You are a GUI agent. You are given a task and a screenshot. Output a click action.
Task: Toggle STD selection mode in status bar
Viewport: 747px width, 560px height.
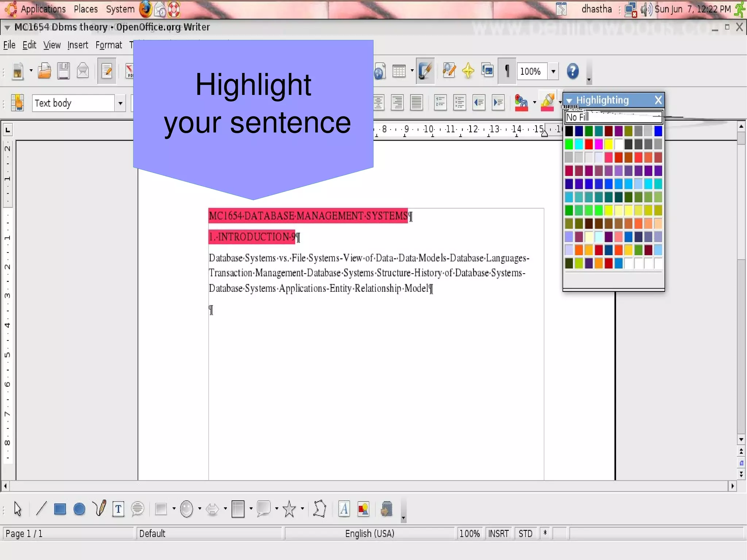coord(525,534)
